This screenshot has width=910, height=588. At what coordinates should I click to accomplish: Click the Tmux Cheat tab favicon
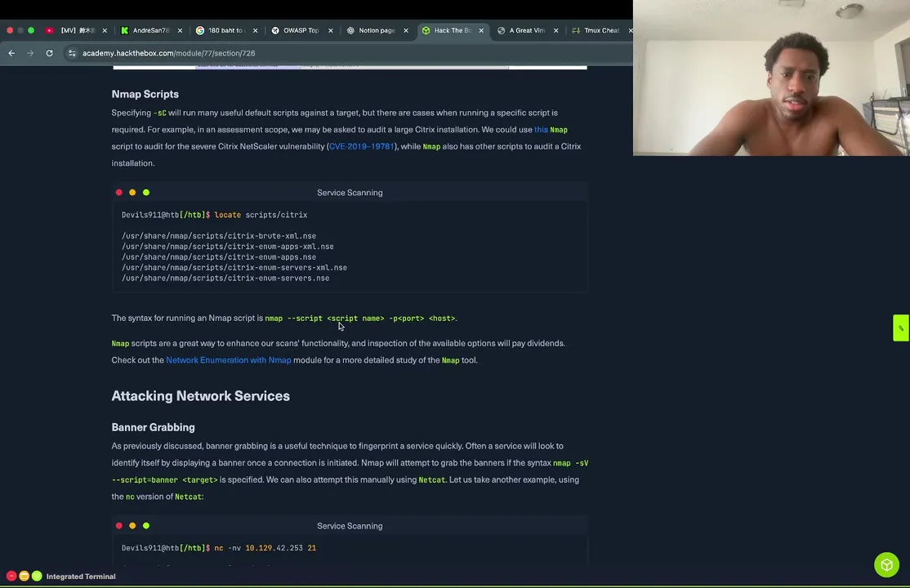(576, 30)
